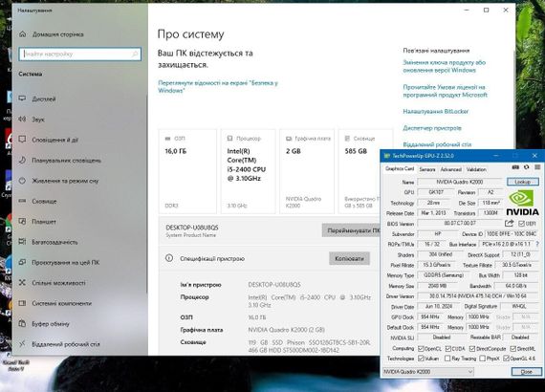The width and height of the screenshot is (545, 392).
Task: Toggle the OpenCL checkbox
Action: [x=421, y=349]
